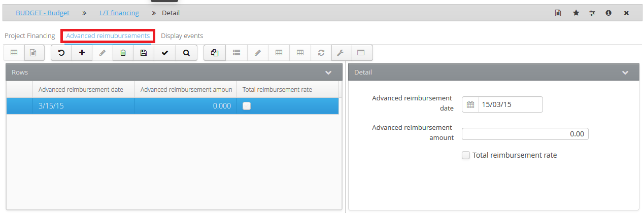Open the Display events tab
Image resolution: width=644 pixels, height=216 pixels.
[182, 36]
